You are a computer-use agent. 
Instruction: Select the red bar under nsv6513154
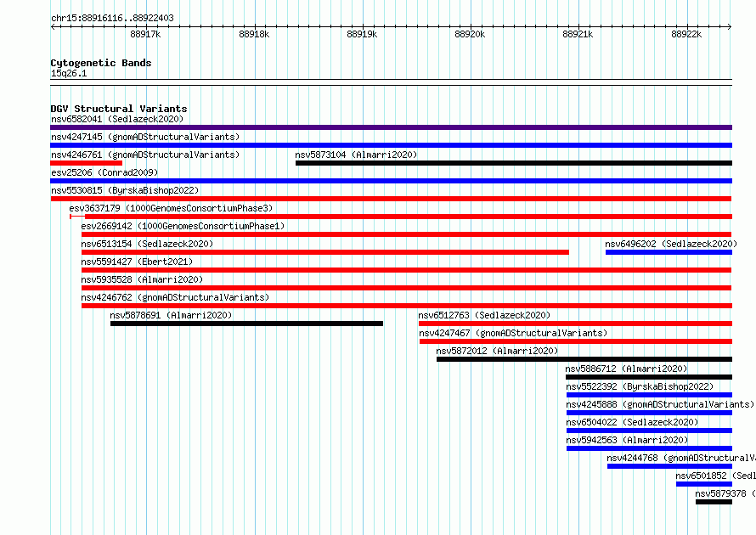pyautogui.click(x=325, y=252)
